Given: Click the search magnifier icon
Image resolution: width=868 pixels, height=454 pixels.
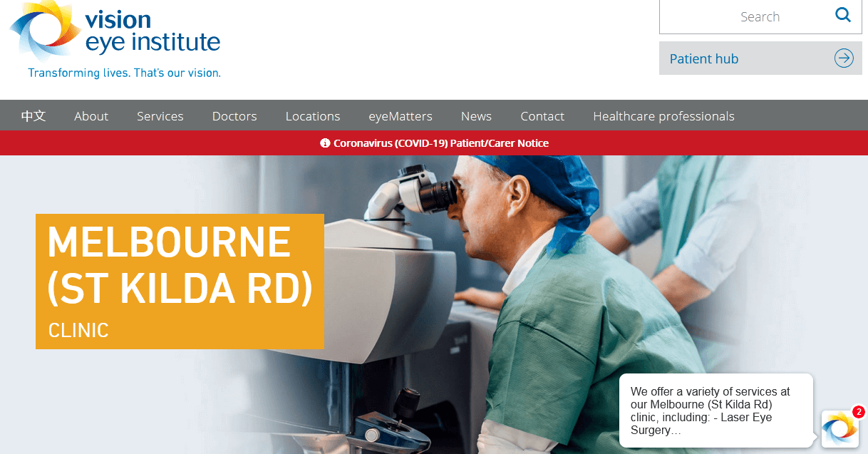Looking at the screenshot, I should coord(843,15).
